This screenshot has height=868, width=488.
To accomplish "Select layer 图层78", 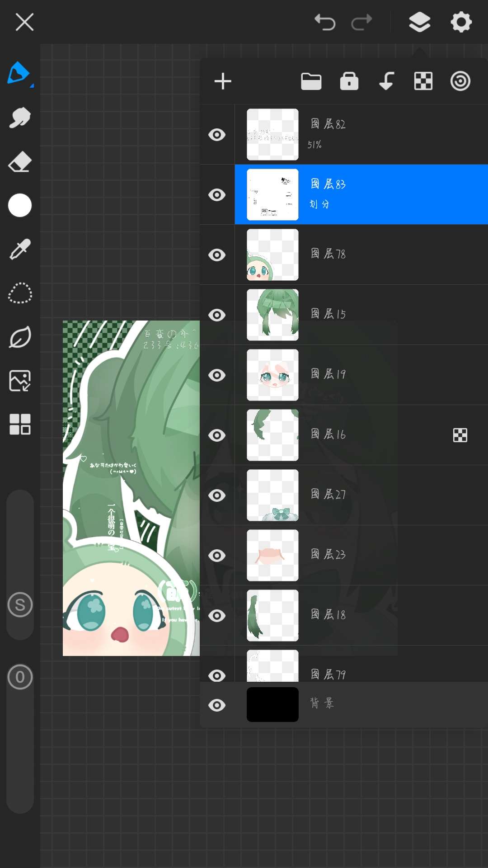I will click(x=361, y=255).
